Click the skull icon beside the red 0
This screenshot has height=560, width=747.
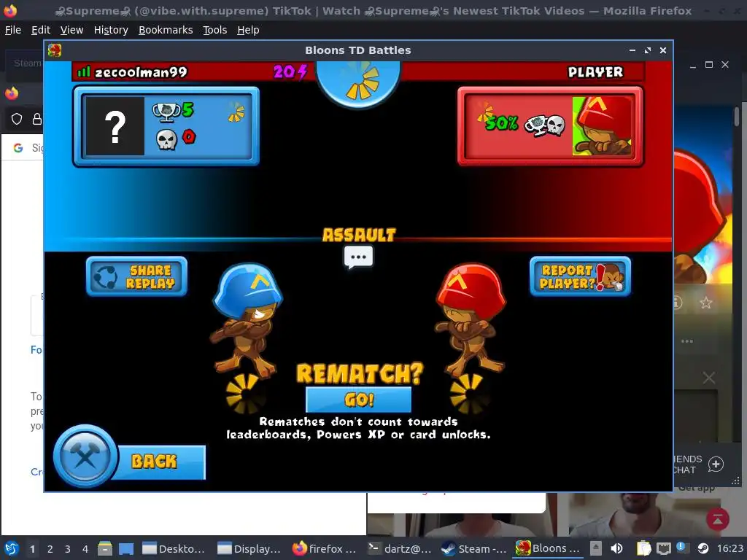coord(166,140)
